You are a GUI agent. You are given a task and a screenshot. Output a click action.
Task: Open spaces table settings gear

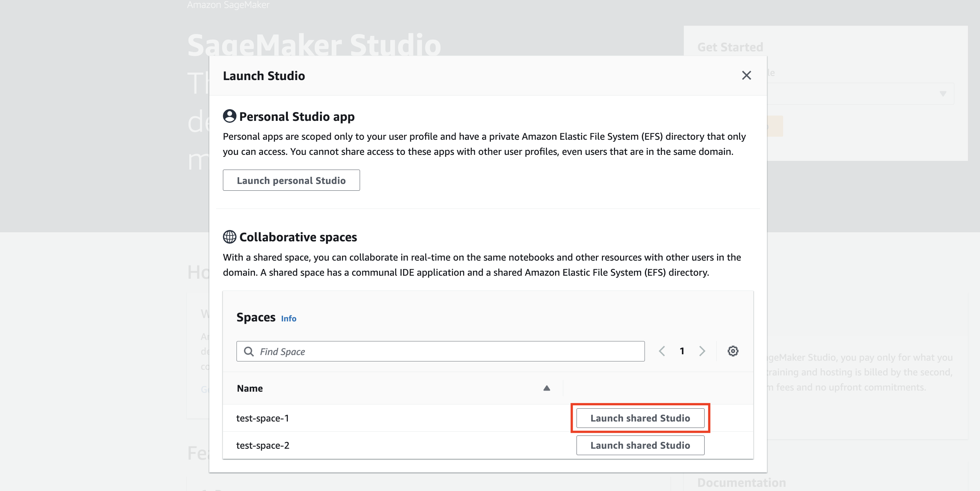point(733,351)
